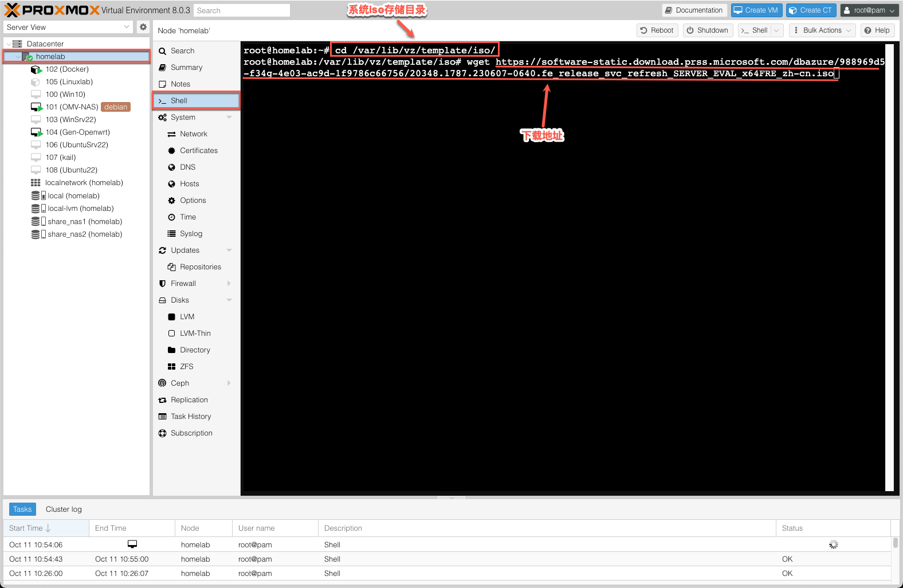Screen dimensions: 903x588
Task: Collapse the Updates menu section
Action: [229, 250]
